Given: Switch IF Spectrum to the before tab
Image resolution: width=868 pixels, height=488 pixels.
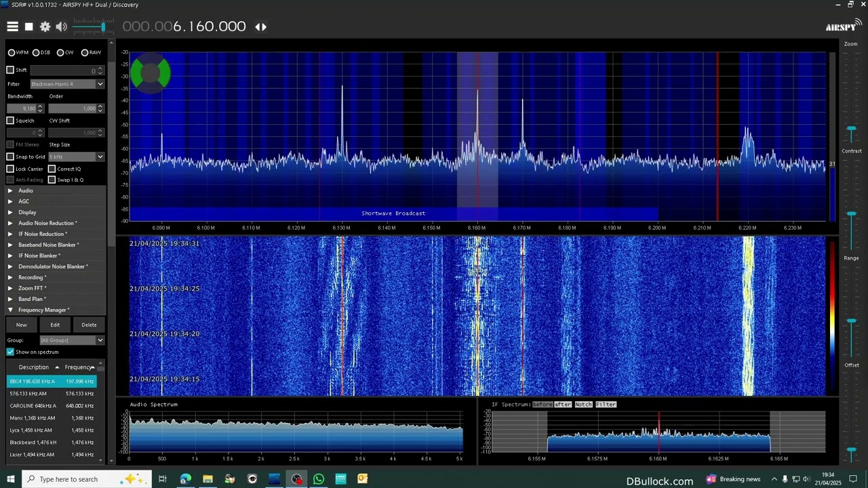Looking at the screenshot, I should pyautogui.click(x=542, y=405).
